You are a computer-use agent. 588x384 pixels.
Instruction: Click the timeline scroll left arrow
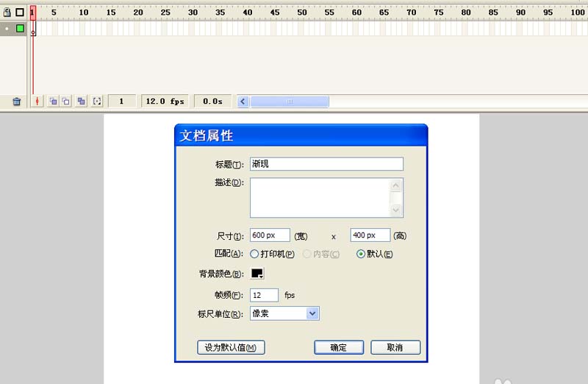pyautogui.click(x=243, y=102)
